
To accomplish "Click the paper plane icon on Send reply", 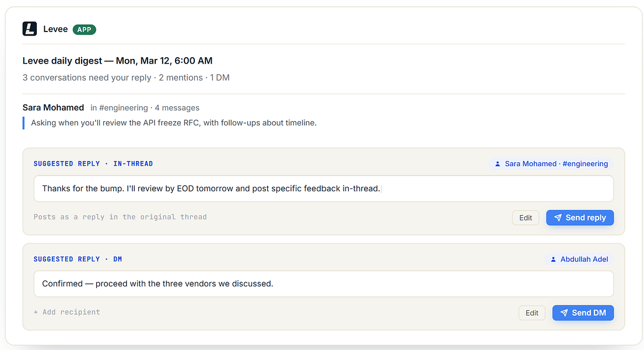I will click(x=558, y=218).
